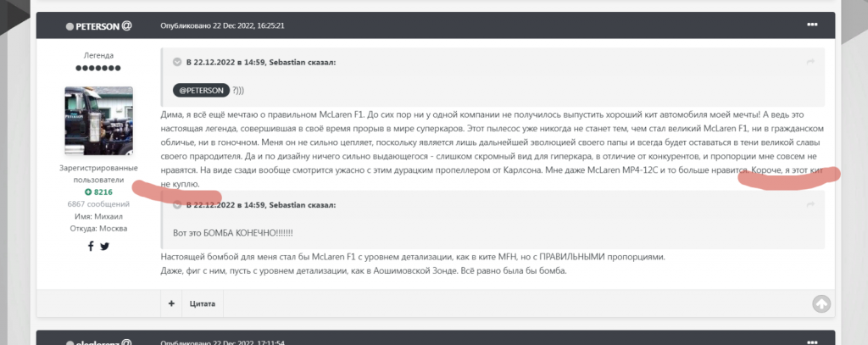Screen dimensions: 868x345
Task: Click the @ moderator symbol after PETERSON
Action: [x=126, y=25]
